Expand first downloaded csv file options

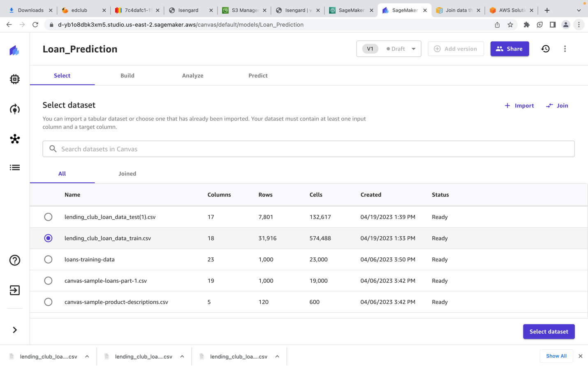coord(87,356)
